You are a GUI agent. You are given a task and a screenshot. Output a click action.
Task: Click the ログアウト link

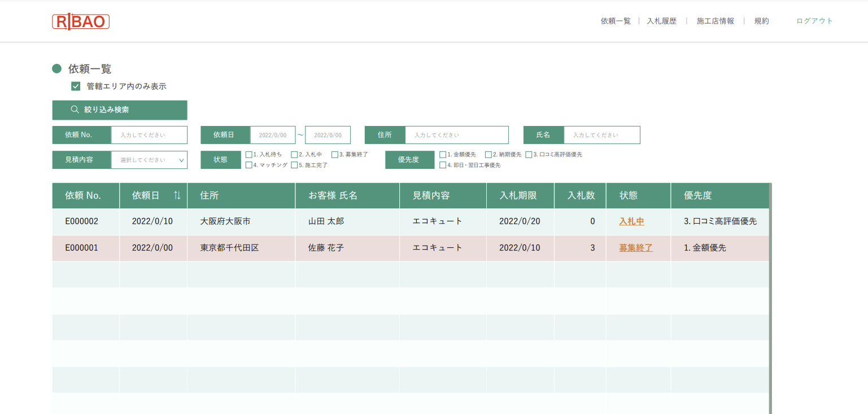(814, 21)
